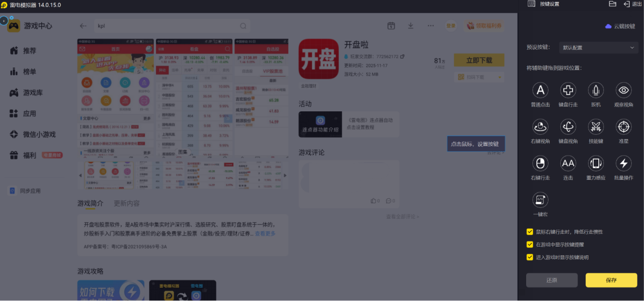Image resolution: width=644 pixels, height=301 pixels.
Task: Select the 批量操作 lightning icon
Action: [x=624, y=163]
